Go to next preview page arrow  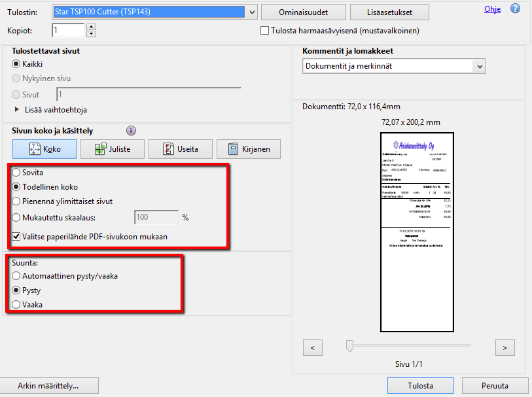(x=505, y=346)
